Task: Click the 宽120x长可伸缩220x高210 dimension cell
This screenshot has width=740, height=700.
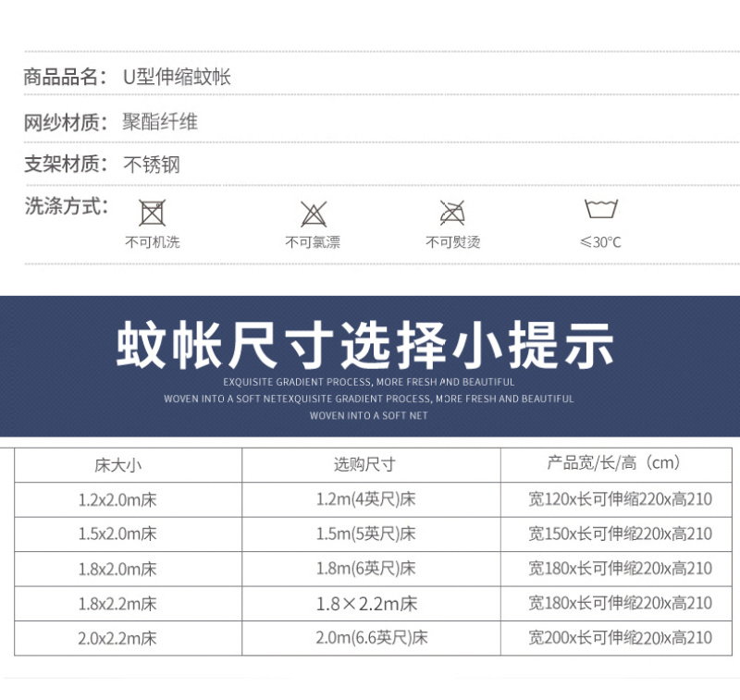Action: [620, 499]
